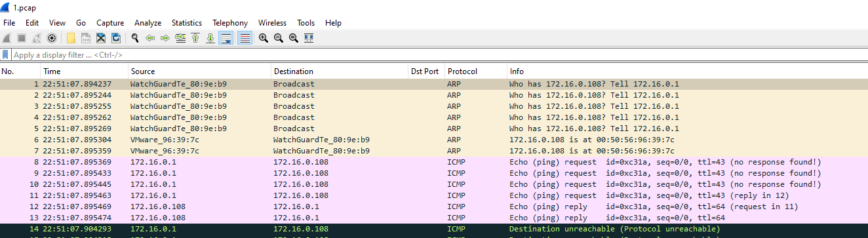Open the Analyze menu
868x238 pixels.
(148, 23)
